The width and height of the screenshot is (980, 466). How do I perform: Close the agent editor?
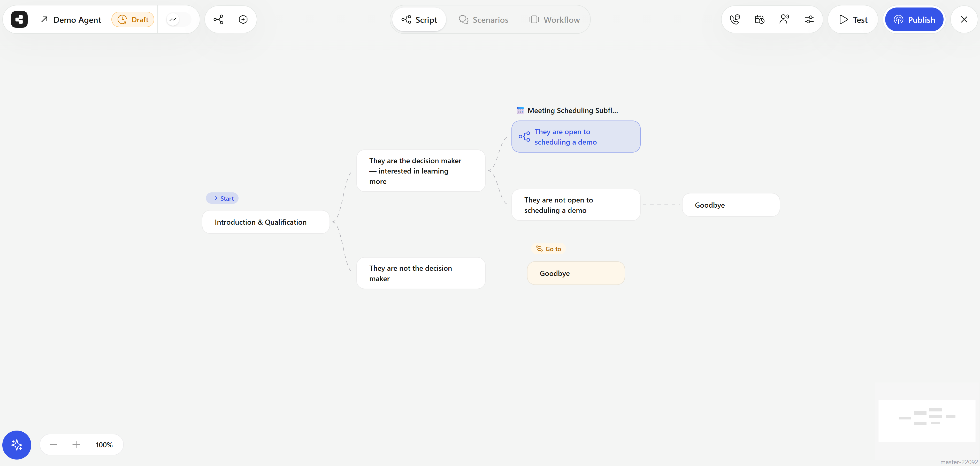coord(964,19)
